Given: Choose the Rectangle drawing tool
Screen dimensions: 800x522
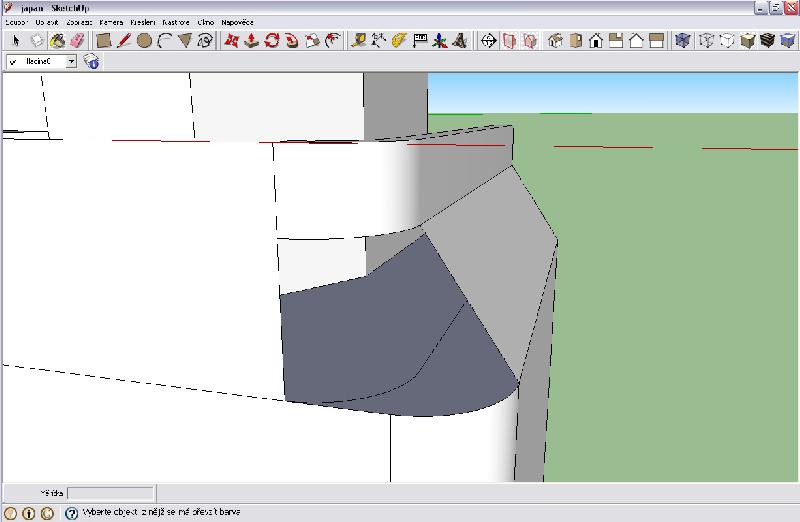Looking at the screenshot, I should 103,41.
